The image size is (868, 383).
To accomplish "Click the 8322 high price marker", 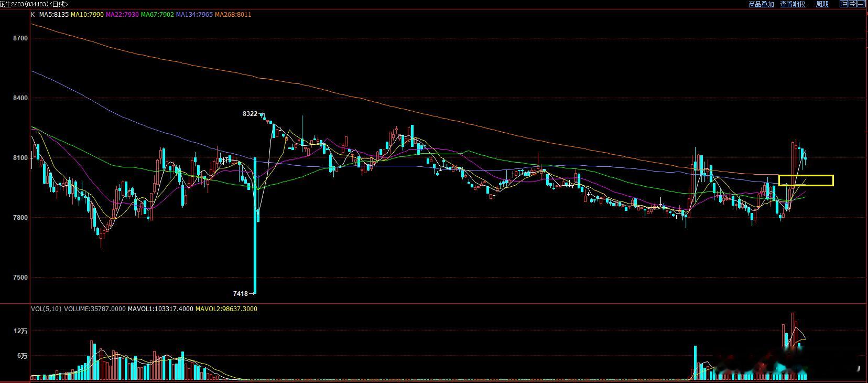I will (250, 114).
